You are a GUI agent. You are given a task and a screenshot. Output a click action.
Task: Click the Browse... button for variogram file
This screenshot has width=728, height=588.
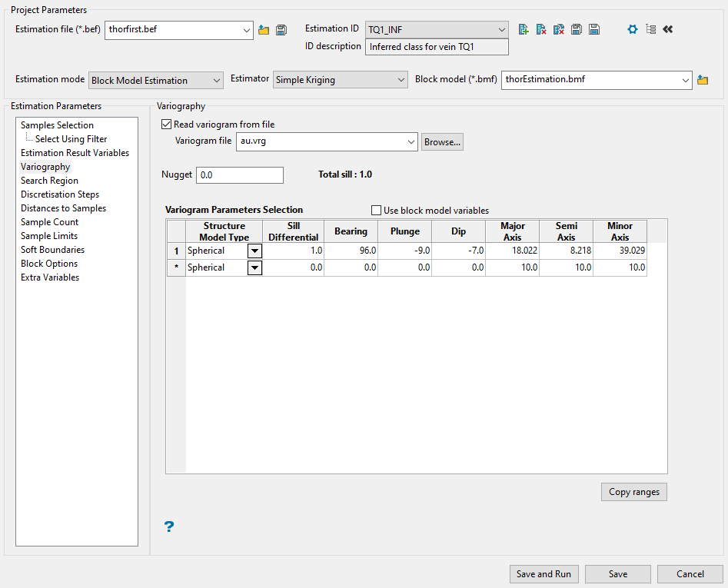(442, 142)
